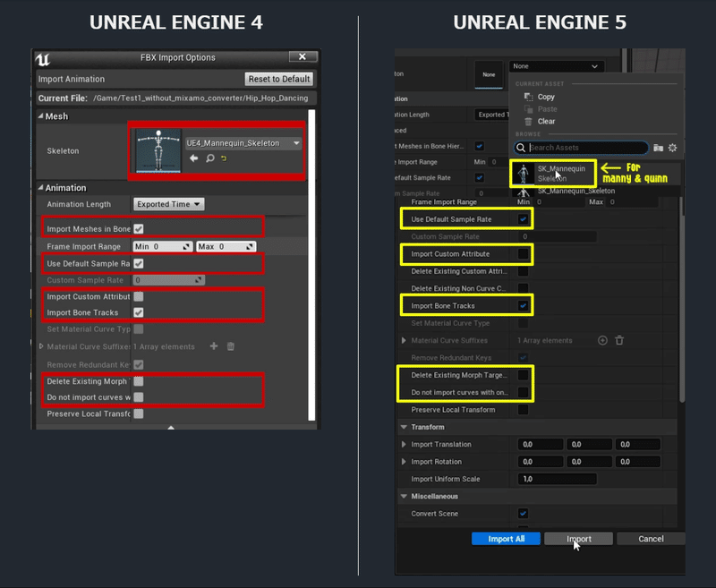Click the UE5 search magnifier icon
The width and height of the screenshot is (716, 588).
pos(521,148)
